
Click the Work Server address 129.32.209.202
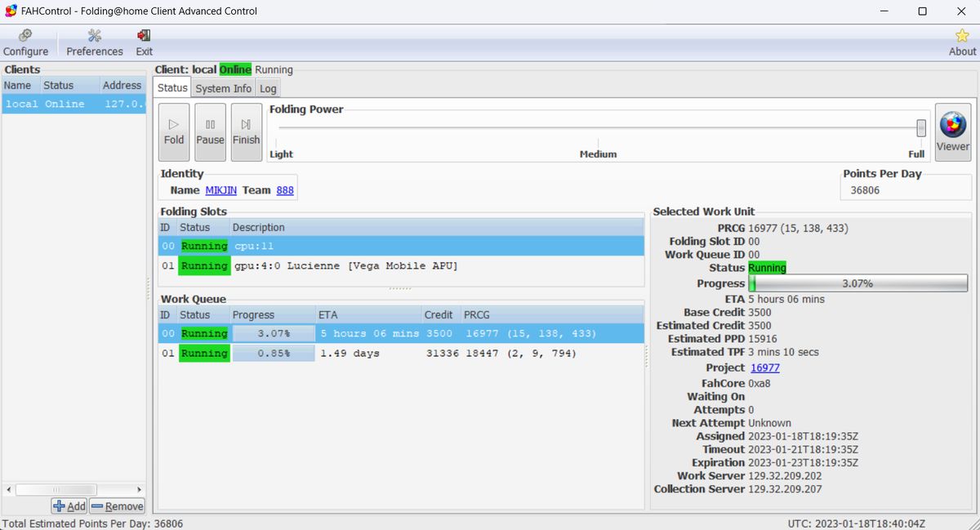[x=785, y=475]
